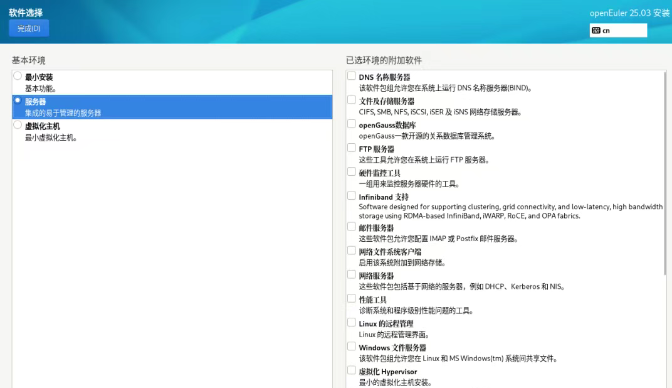Enable the 硬件监控工具 checkbox

[x=351, y=172]
